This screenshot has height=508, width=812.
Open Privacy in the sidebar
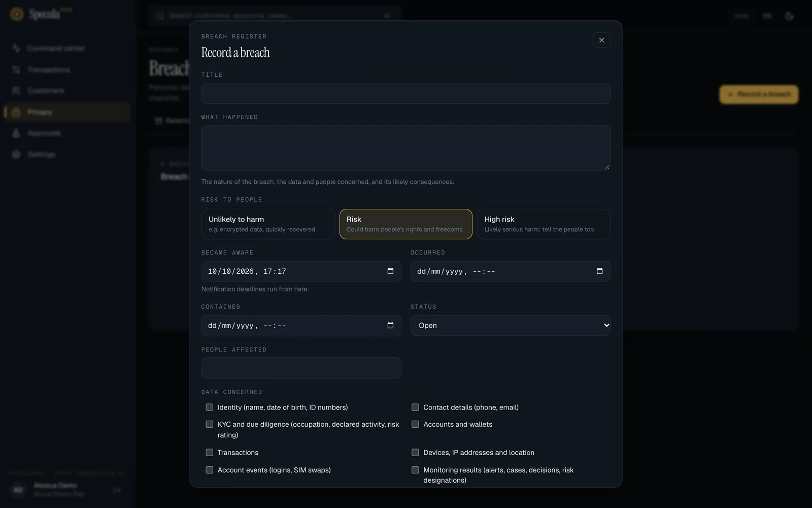tap(67, 112)
